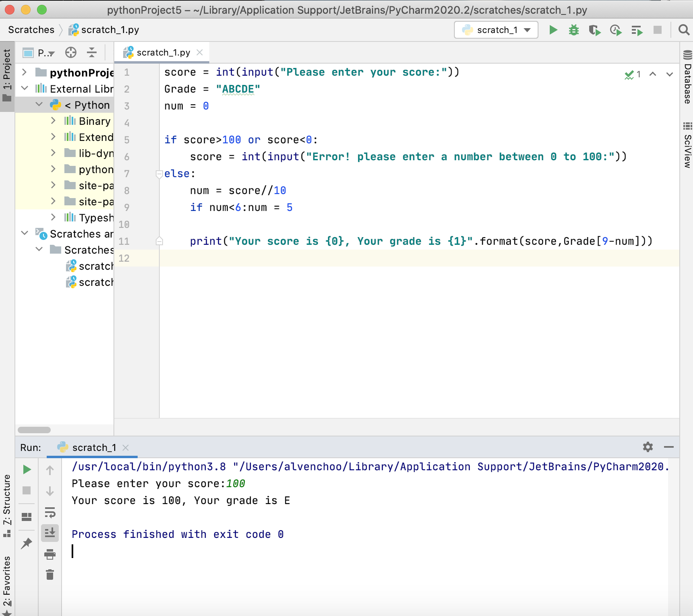The width and height of the screenshot is (693, 616).
Task: Click the inspection checkmark widget
Action: pyautogui.click(x=633, y=74)
